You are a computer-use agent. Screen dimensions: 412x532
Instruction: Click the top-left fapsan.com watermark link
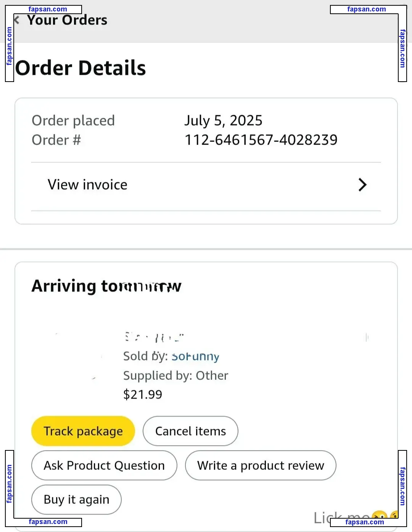pos(48,10)
